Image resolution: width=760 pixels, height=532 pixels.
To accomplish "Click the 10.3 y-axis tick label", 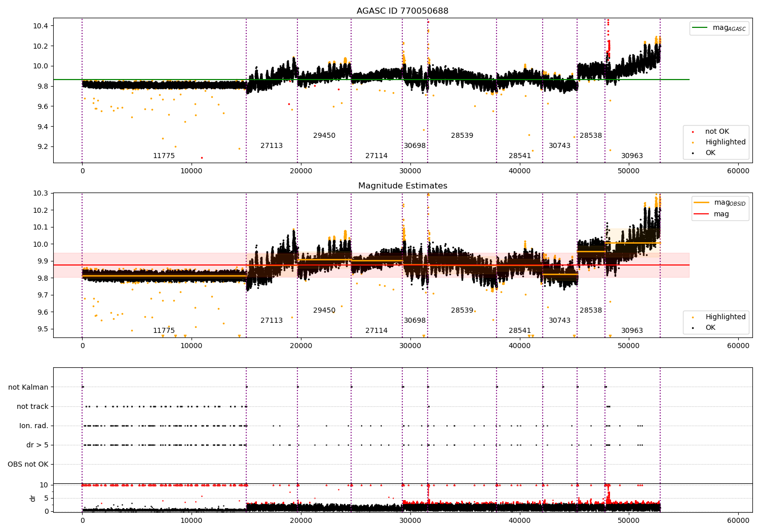I will [x=41, y=194].
